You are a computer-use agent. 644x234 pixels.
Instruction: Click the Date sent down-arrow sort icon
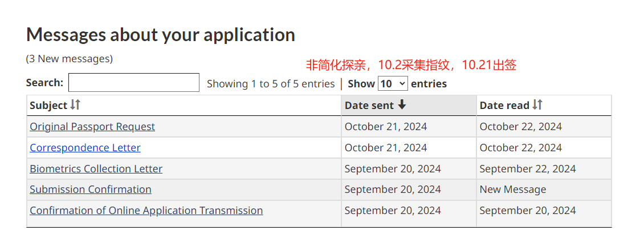pos(402,105)
